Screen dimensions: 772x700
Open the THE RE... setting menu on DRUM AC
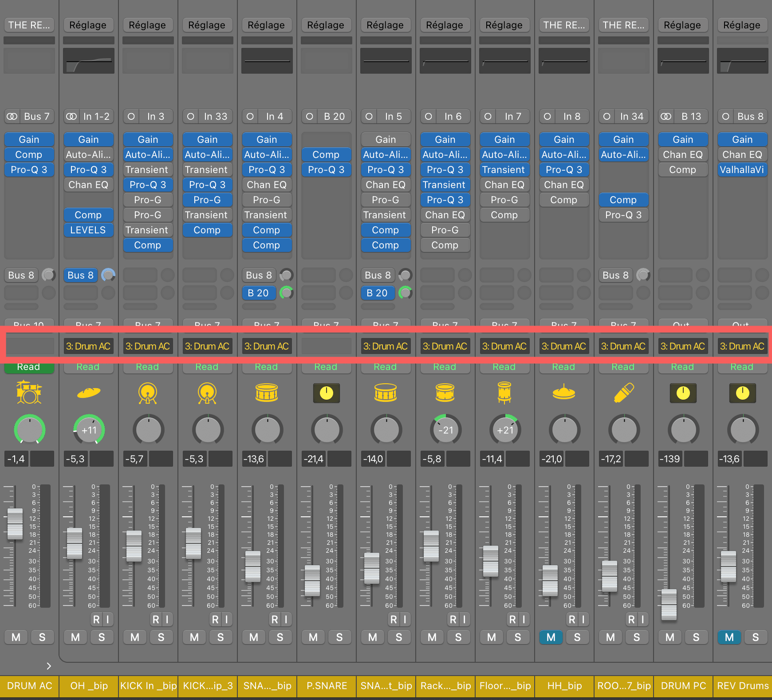[29, 25]
